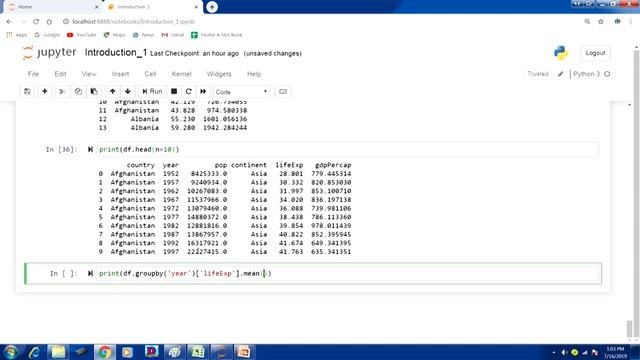The width and height of the screenshot is (640, 360).
Task: Open Windows Start button
Action: click(x=11, y=352)
